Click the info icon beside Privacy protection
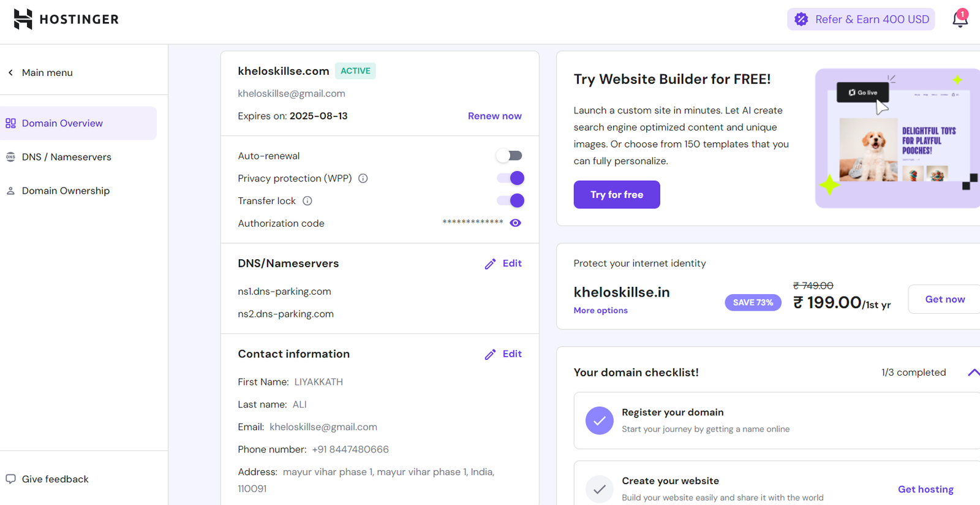 (363, 178)
